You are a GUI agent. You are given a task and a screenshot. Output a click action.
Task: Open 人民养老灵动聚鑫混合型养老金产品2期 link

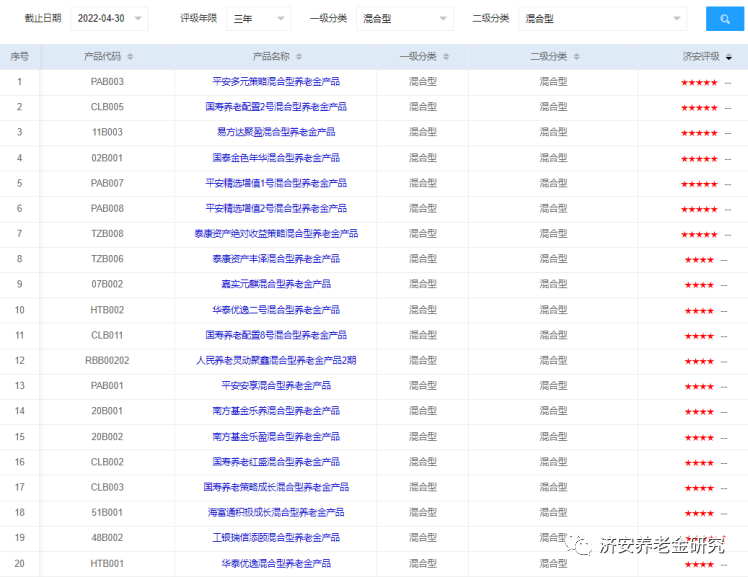tap(276, 361)
